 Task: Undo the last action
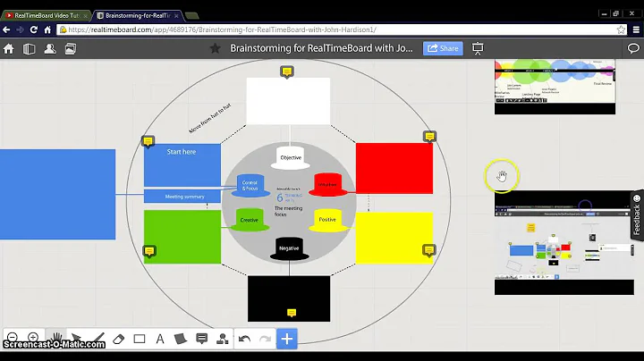(244, 339)
